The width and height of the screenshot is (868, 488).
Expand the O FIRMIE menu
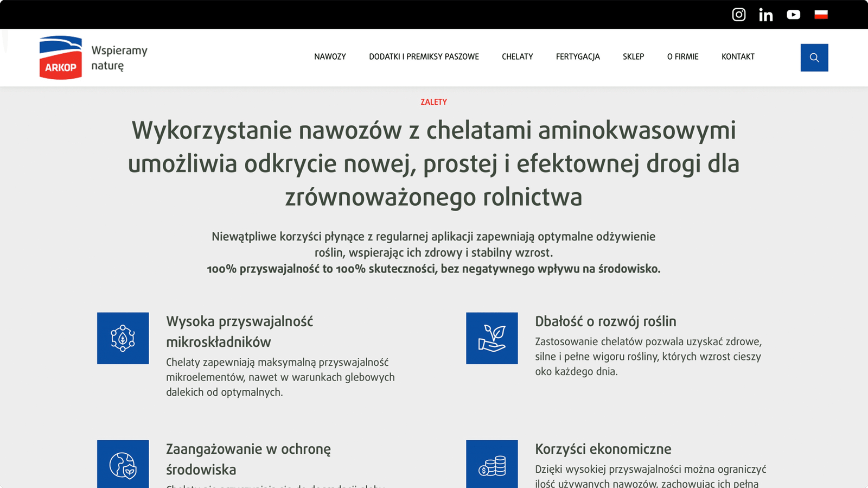(682, 56)
